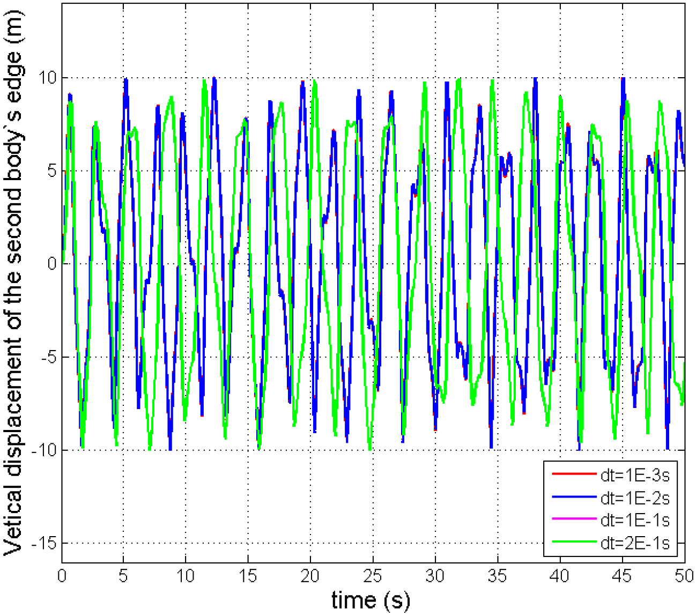Click y-axis tick label 0

click(x=53, y=264)
